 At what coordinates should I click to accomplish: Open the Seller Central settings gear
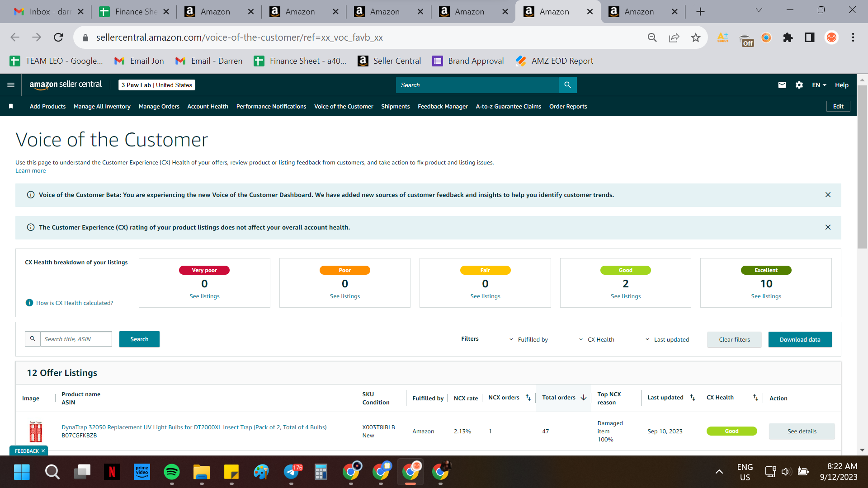point(799,85)
